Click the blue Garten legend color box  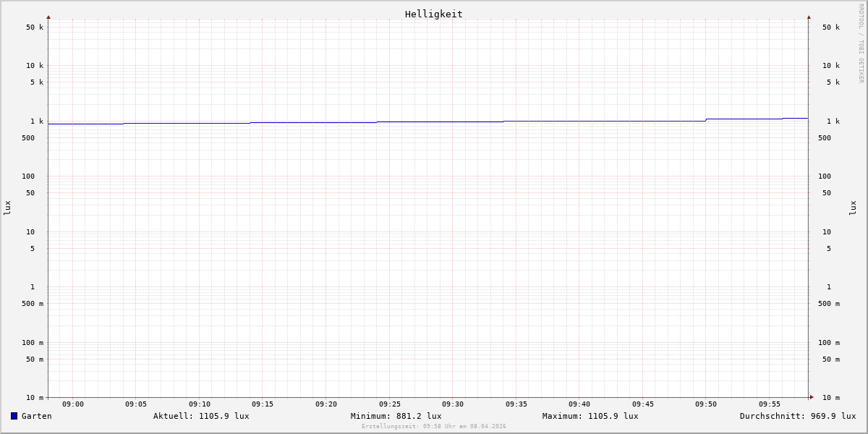click(14, 416)
